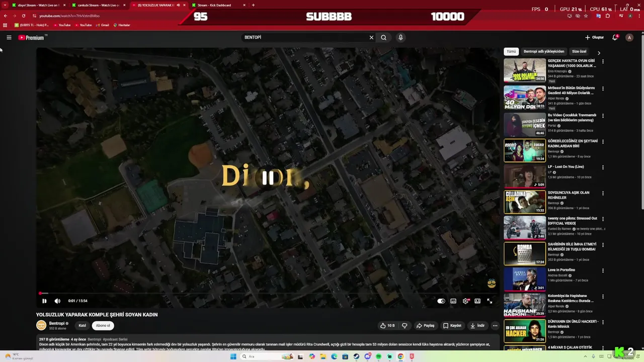Screen dimensions: 644x362
Task: Bookmark page with star icon
Action: [586, 16]
